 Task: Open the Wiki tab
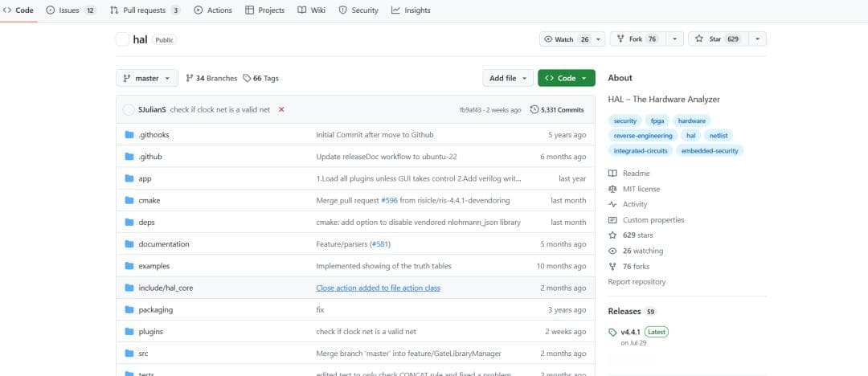[311, 10]
